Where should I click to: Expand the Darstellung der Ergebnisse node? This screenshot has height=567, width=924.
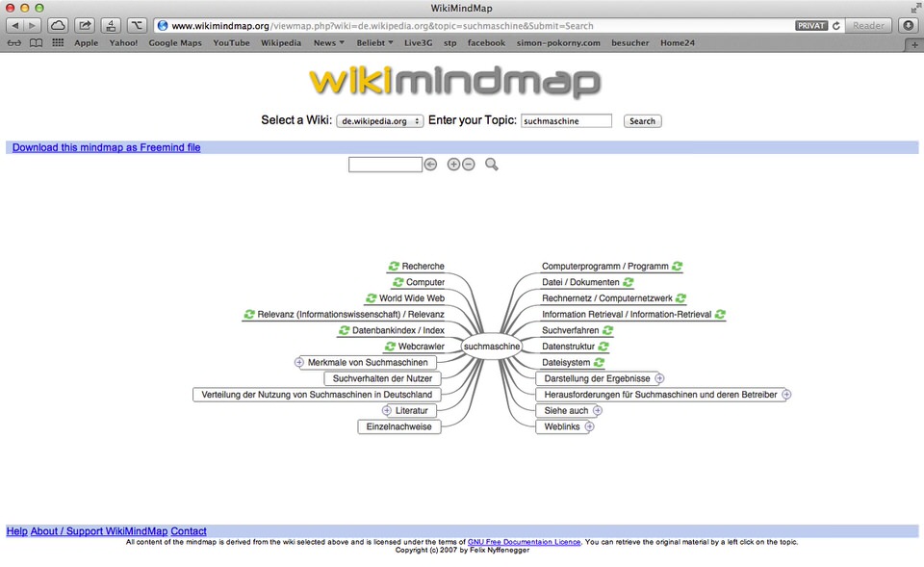click(659, 378)
